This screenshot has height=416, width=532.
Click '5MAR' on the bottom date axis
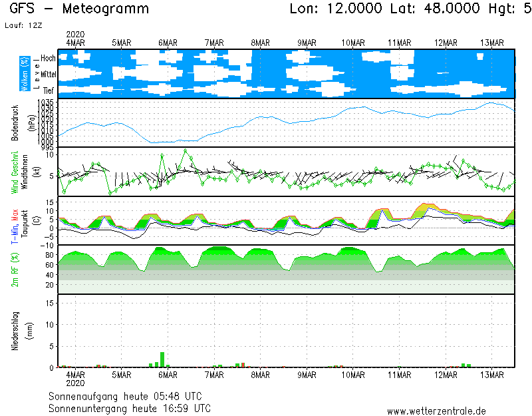tap(122, 375)
